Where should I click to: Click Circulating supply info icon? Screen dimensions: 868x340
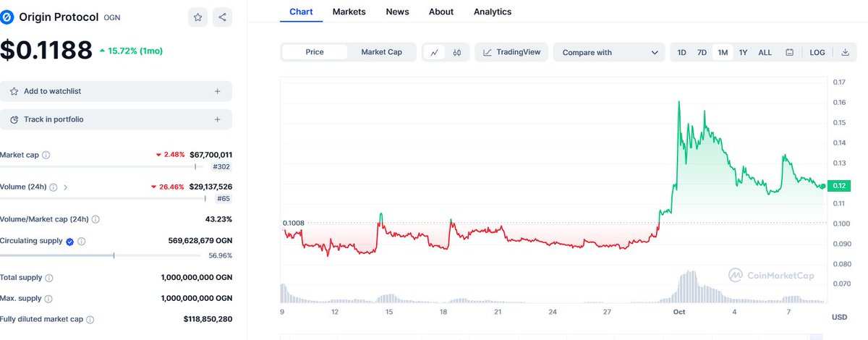click(82, 242)
